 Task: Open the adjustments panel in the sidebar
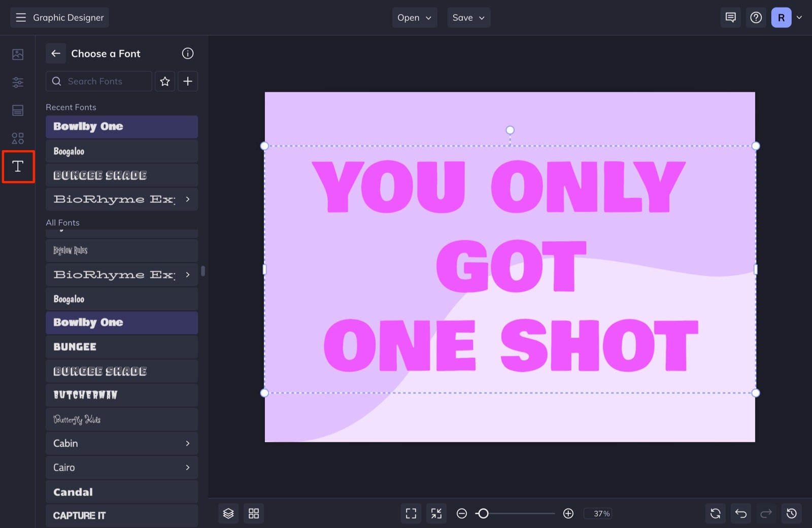[x=18, y=82]
